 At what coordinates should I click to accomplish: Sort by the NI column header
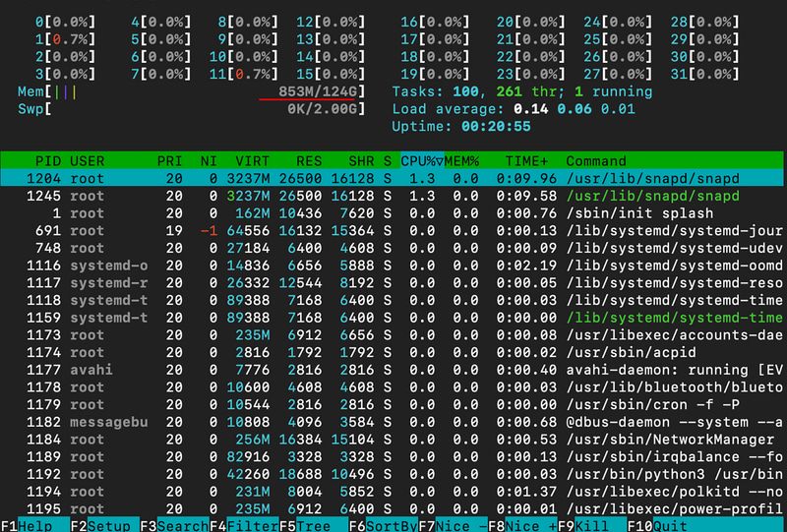click(209, 161)
